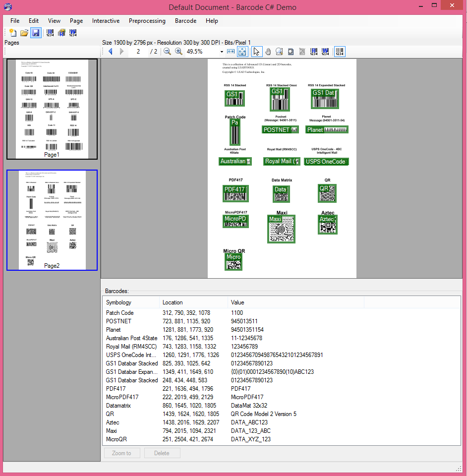Viewport: 467px width, 476px height.
Task: Toggle the pointer select mode
Action: (256, 52)
